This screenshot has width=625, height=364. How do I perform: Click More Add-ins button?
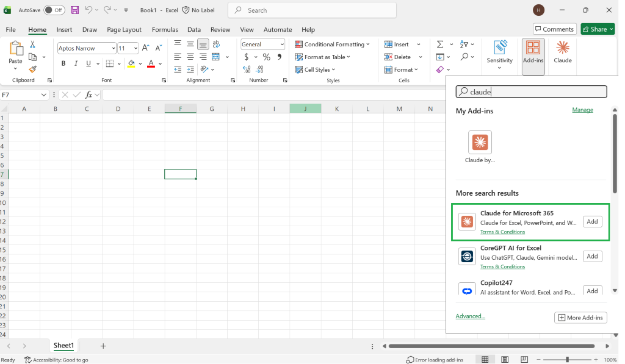pos(580,318)
